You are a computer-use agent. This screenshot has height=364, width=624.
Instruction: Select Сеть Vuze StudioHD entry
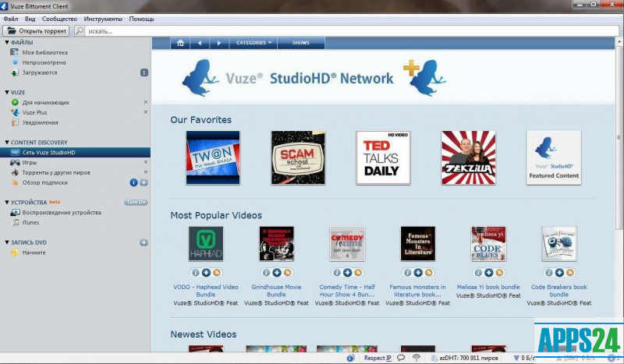point(75,152)
